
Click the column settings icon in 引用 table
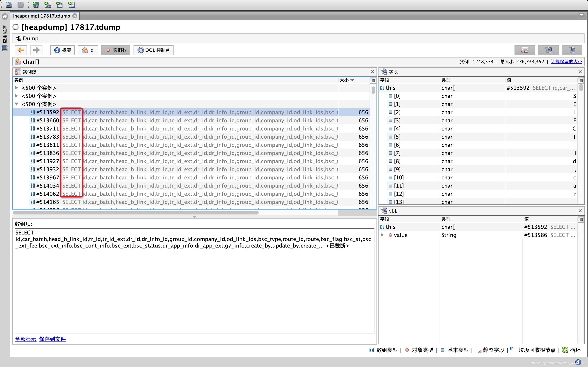click(581, 219)
